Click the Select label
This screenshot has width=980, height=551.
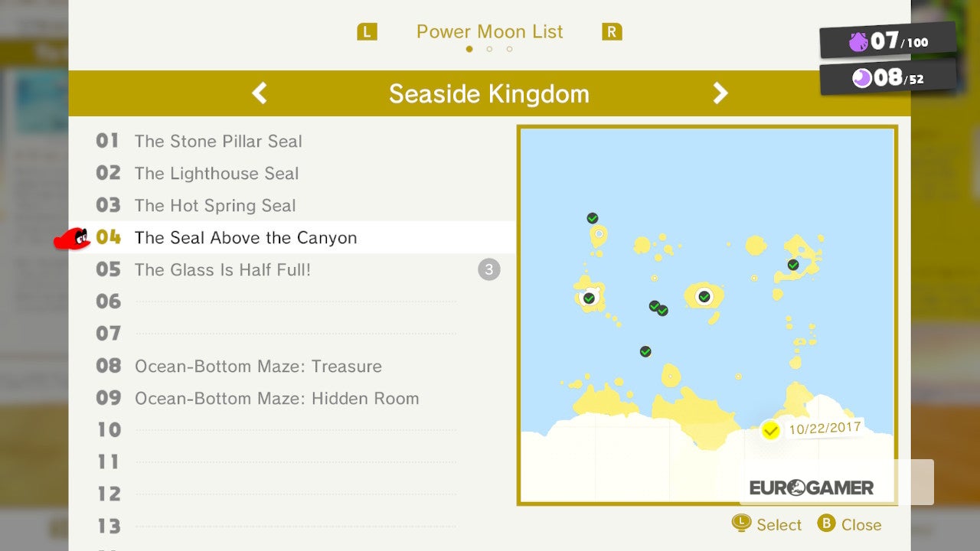[779, 524]
